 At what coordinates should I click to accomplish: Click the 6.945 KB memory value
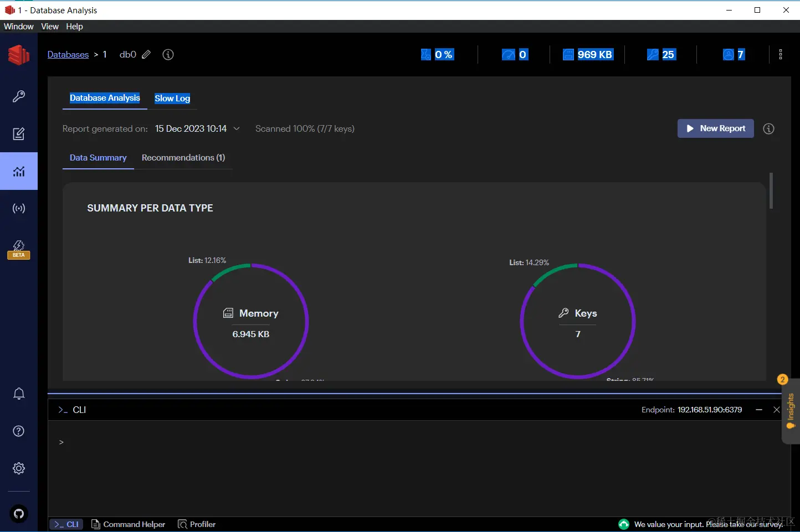[251, 334]
